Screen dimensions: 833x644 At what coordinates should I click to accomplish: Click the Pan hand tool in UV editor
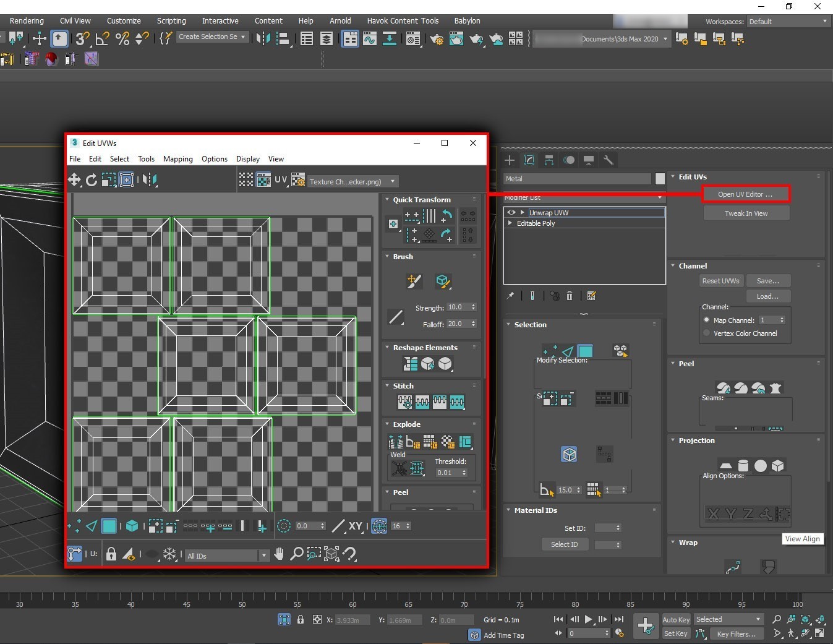click(x=280, y=554)
